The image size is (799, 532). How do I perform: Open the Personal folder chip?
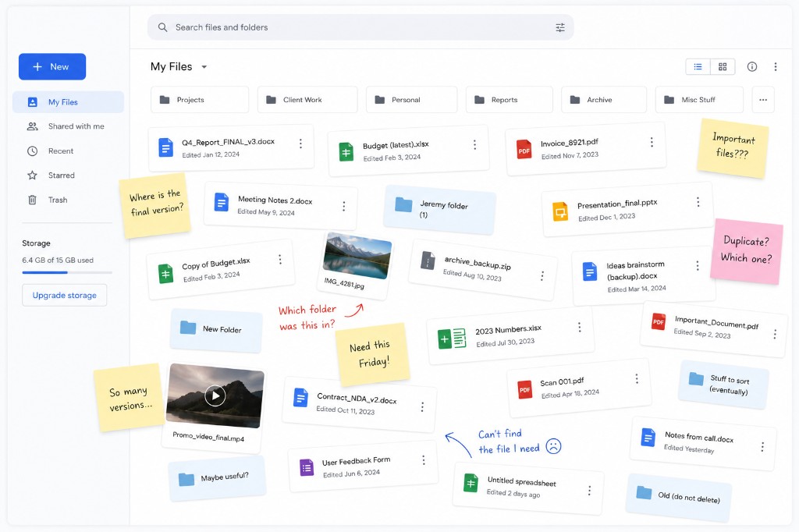[x=412, y=100]
